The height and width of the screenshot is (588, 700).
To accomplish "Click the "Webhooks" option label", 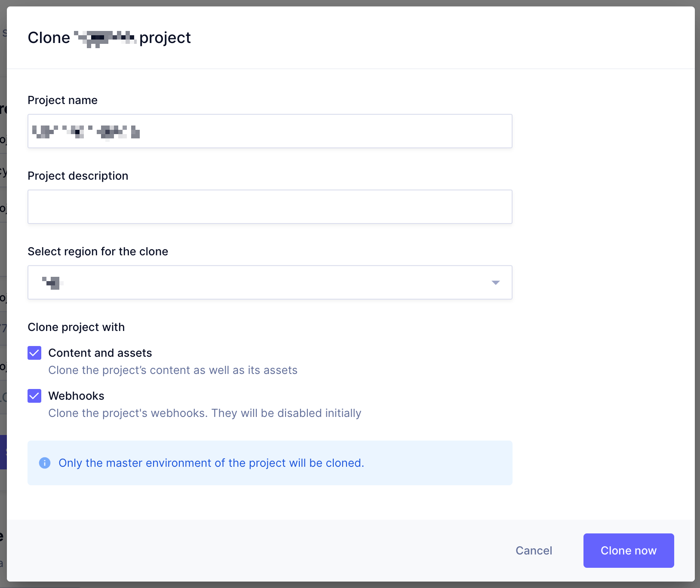I will [x=76, y=396].
